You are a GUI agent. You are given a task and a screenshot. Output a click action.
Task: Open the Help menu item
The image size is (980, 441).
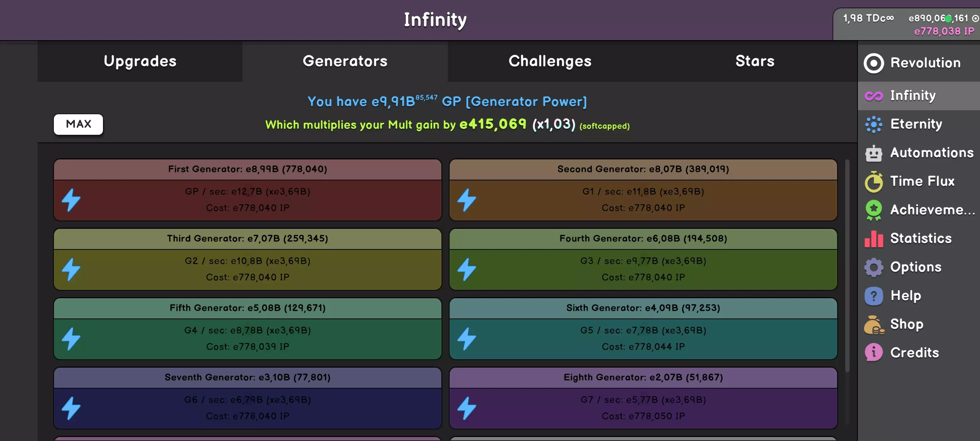pyautogui.click(x=906, y=296)
